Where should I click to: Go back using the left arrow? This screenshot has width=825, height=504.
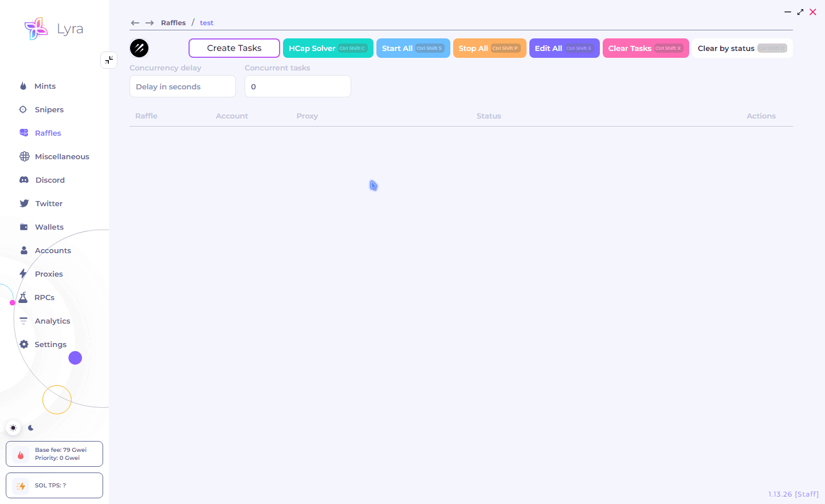click(135, 23)
